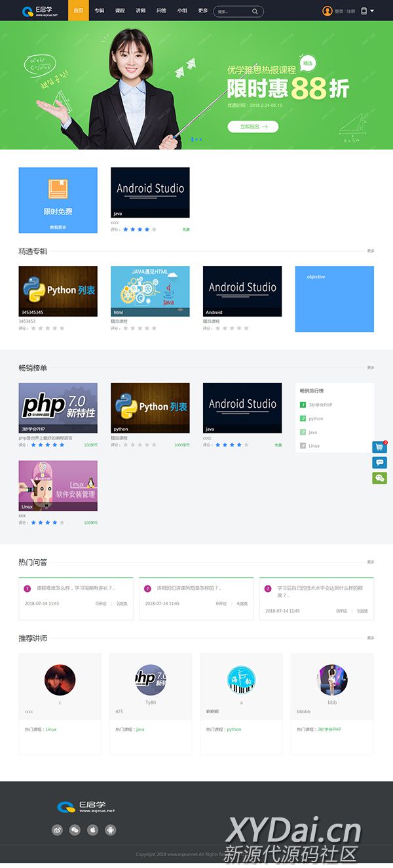Open JAVA遇见HTML album thumbnail

pyautogui.click(x=150, y=291)
